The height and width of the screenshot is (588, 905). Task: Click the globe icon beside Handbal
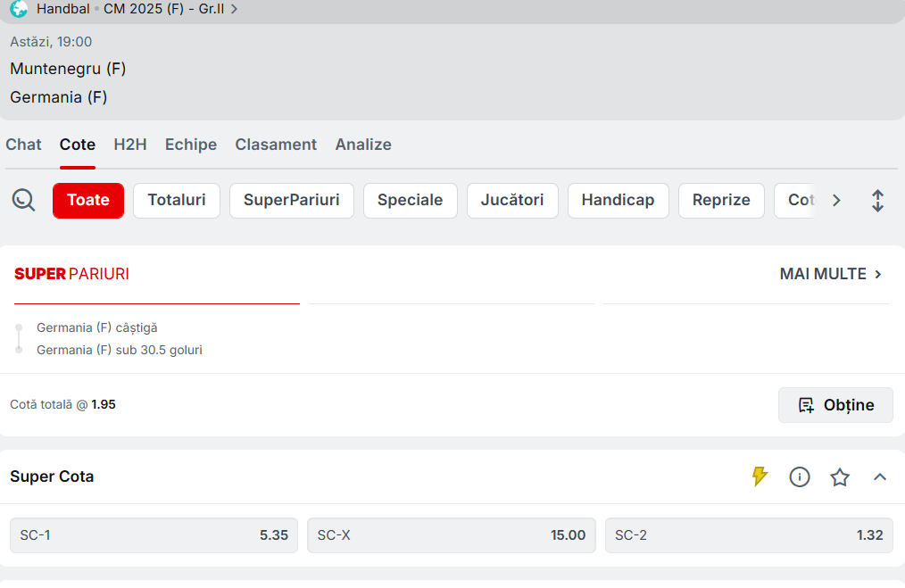click(x=19, y=9)
